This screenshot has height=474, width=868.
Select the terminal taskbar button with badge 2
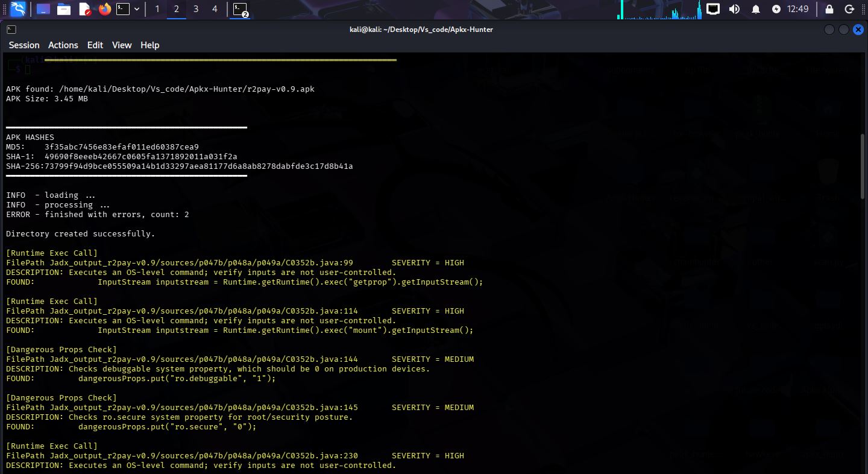click(x=241, y=9)
